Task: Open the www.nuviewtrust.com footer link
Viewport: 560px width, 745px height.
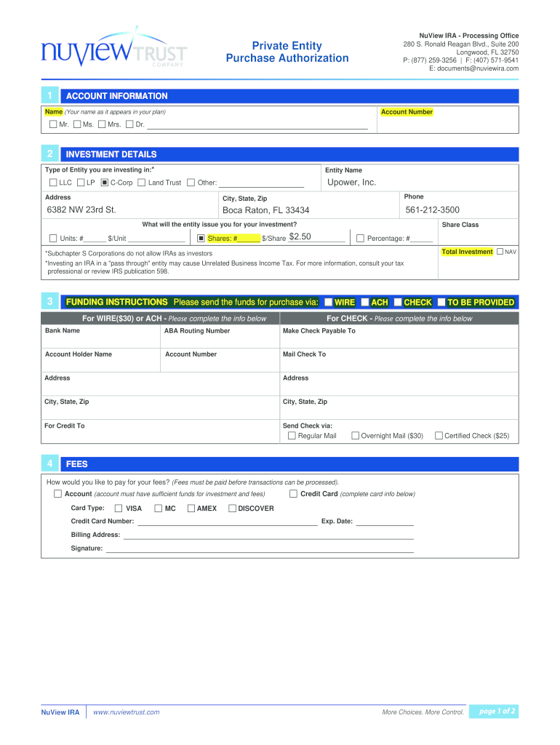Action: [127, 712]
